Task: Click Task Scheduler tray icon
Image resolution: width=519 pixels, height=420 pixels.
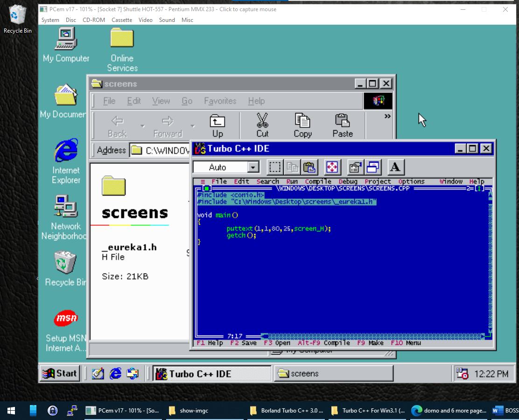Action: (462, 373)
